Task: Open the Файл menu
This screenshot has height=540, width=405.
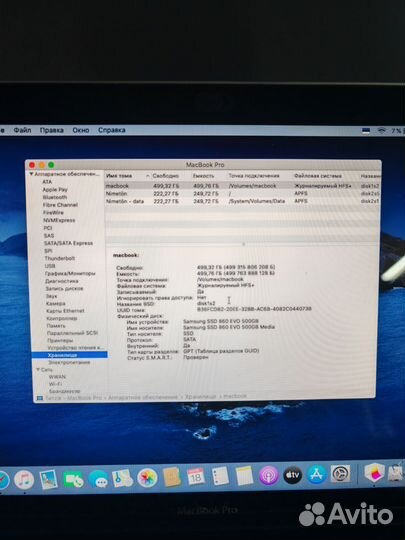Action: (x=22, y=130)
